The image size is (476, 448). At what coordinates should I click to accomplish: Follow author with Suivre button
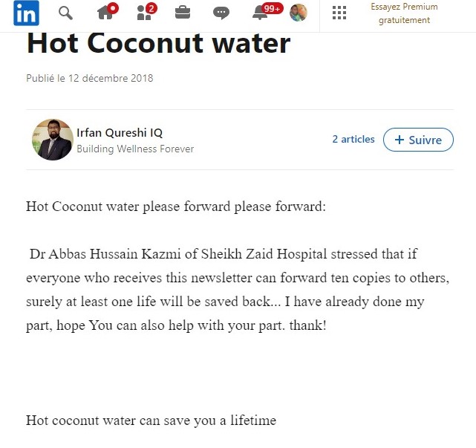[x=418, y=140]
